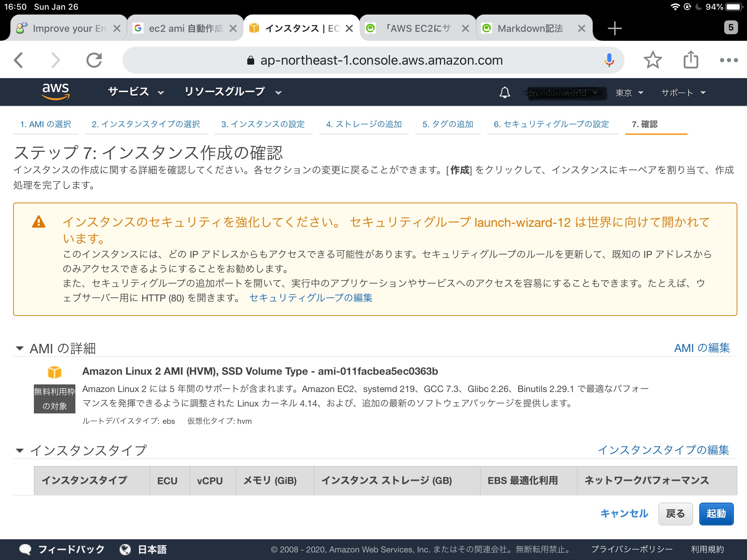
Task: Open the share sheet icon
Action: [691, 59]
